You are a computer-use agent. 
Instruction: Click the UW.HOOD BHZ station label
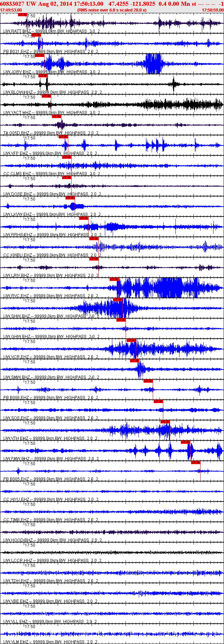pos(18,540)
